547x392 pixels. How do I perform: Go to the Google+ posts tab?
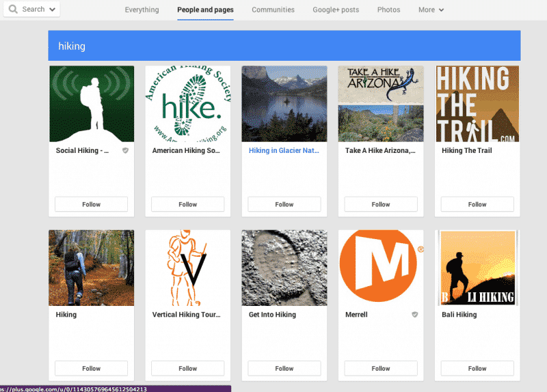[336, 10]
